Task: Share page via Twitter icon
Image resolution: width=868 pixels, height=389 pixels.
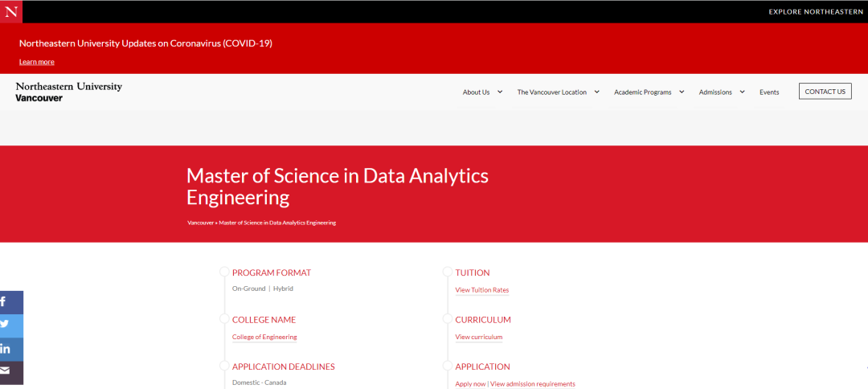Action: tap(11, 326)
